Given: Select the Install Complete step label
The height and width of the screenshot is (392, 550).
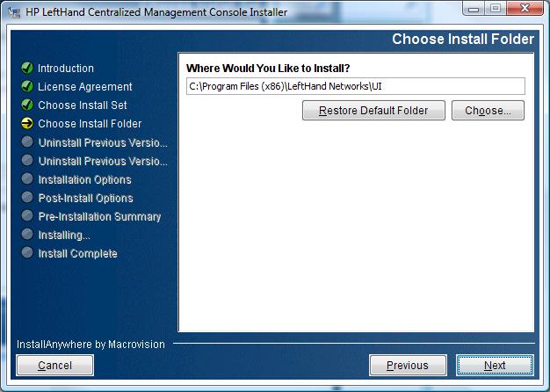Looking at the screenshot, I should [x=77, y=253].
